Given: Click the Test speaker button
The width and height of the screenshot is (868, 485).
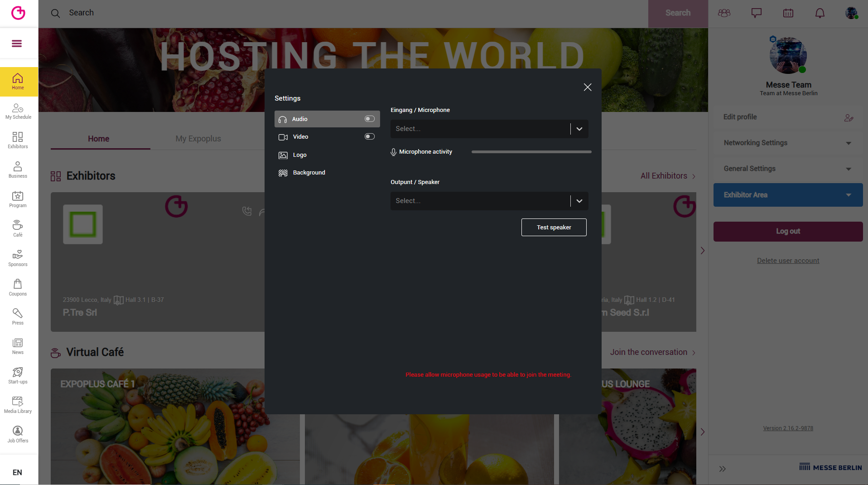Looking at the screenshot, I should point(554,228).
